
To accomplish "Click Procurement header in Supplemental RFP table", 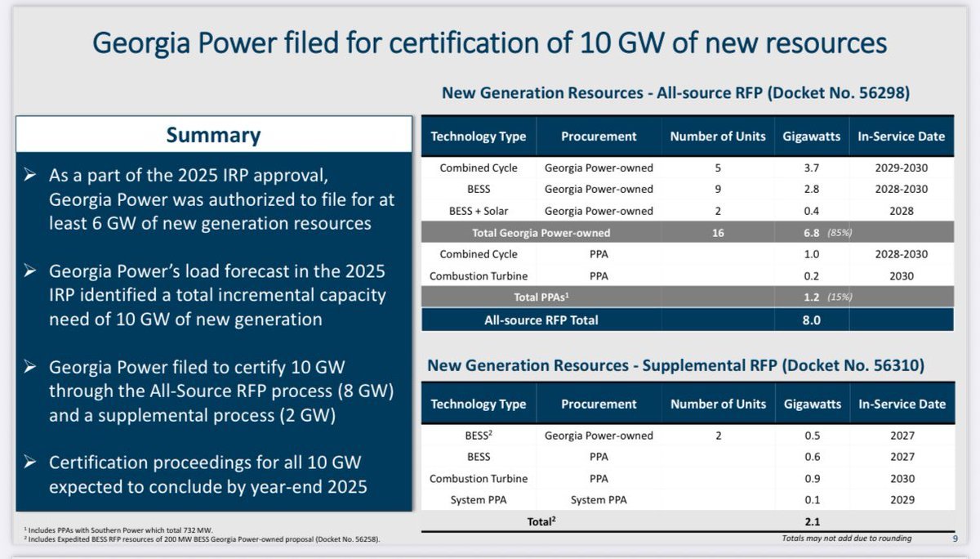I will click(599, 404).
